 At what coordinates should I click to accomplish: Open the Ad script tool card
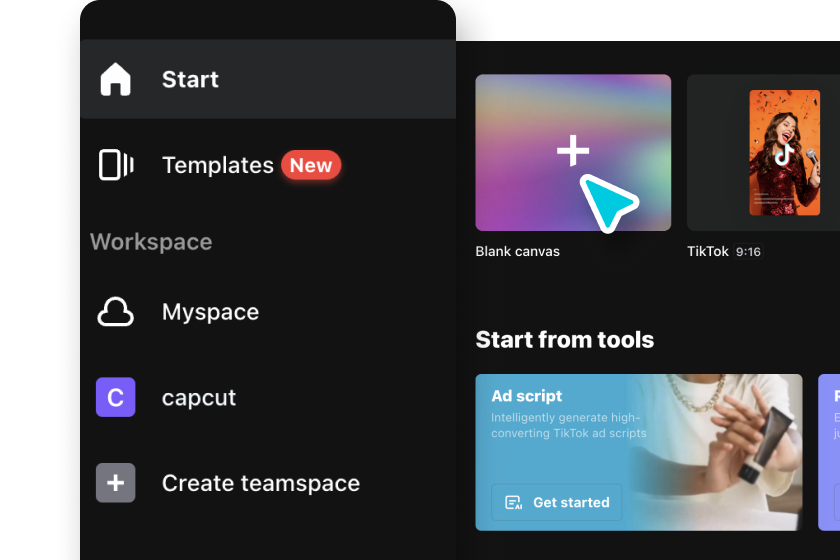639,452
